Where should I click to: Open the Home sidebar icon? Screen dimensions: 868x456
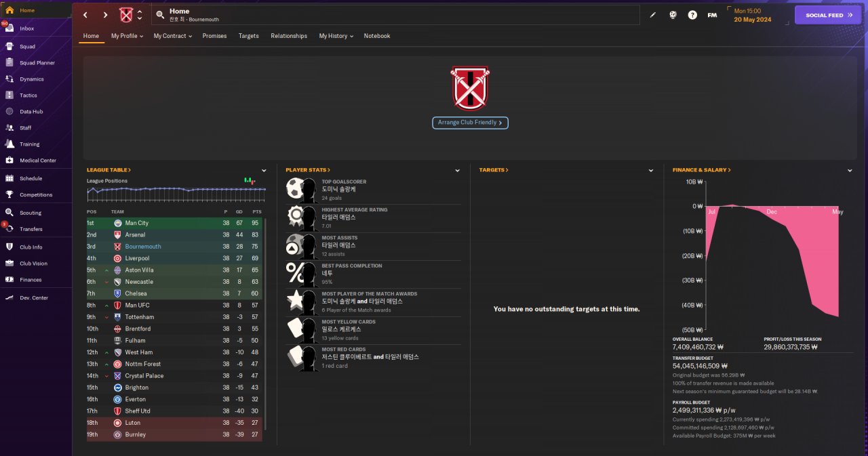point(9,10)
